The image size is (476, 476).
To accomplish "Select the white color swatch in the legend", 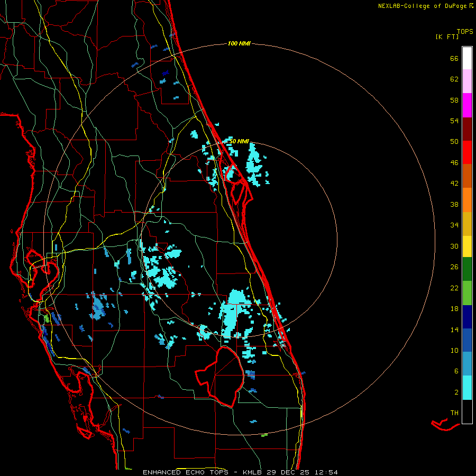I will 467,58.
